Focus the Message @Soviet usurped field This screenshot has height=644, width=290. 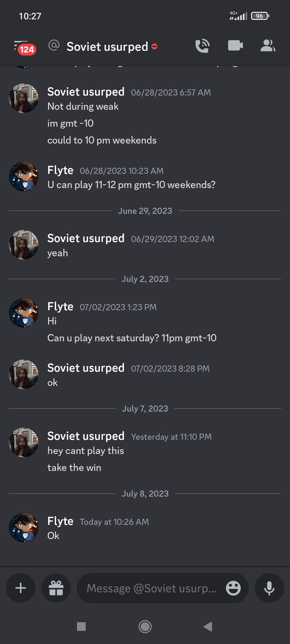pos(152,588)
